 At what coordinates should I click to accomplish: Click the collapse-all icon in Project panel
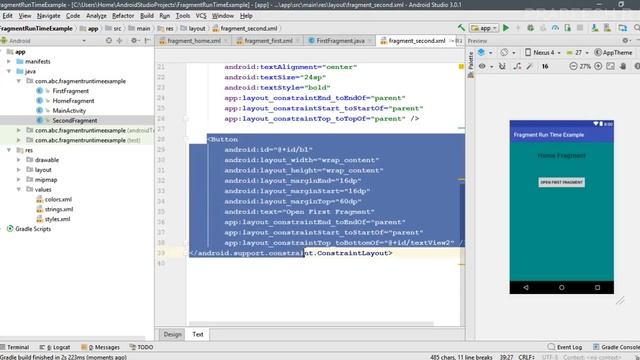tap(120, 40)
